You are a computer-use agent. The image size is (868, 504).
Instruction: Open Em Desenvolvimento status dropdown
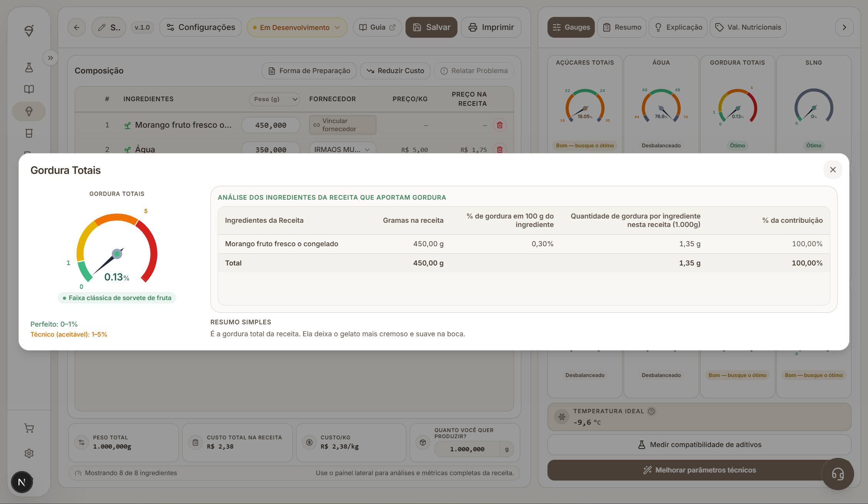297,27
